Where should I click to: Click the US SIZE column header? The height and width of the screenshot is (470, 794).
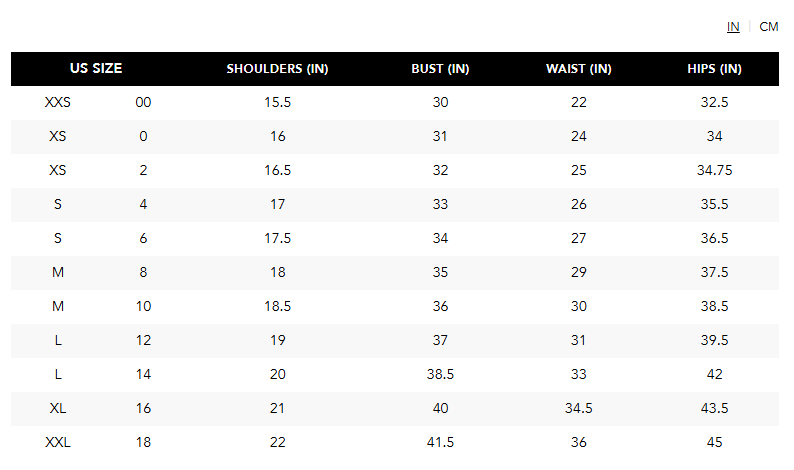click(x=96, y=69)
